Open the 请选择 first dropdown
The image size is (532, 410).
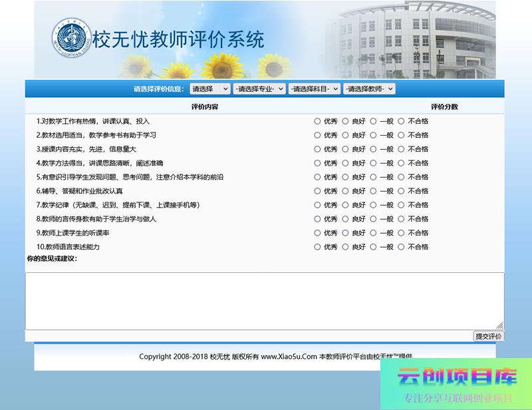(x=209, y=89)
